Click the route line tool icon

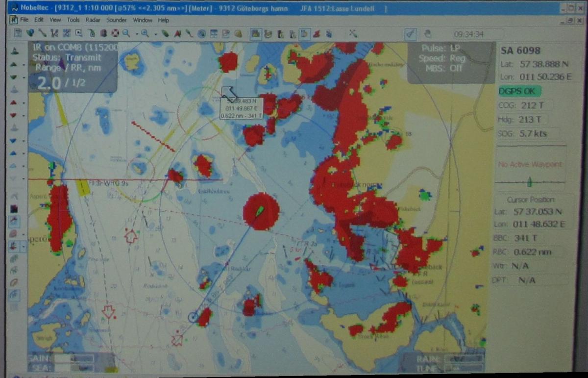click(x=43, y=33)
